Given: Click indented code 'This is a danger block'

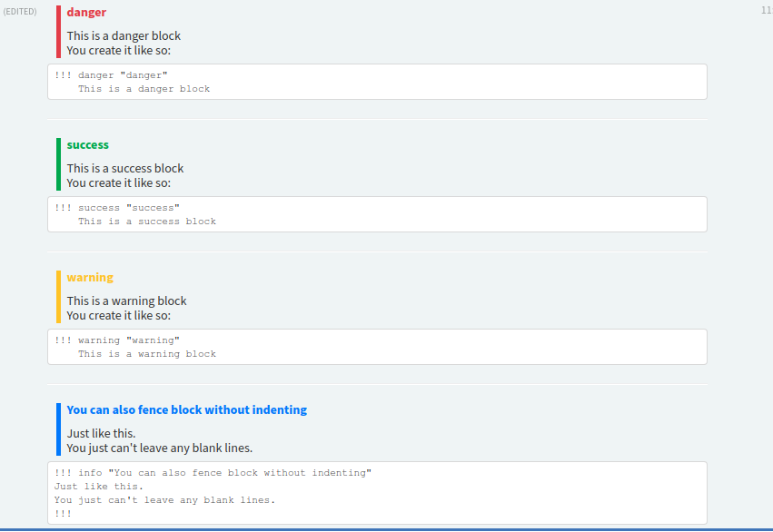Looking at the screenshot, I should pos(144,89).
